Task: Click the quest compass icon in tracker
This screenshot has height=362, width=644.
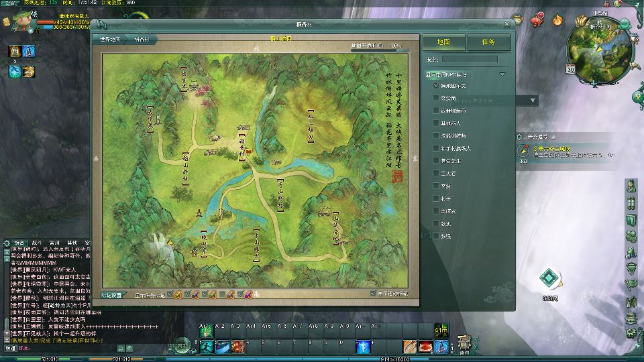Action: point(523,151)
